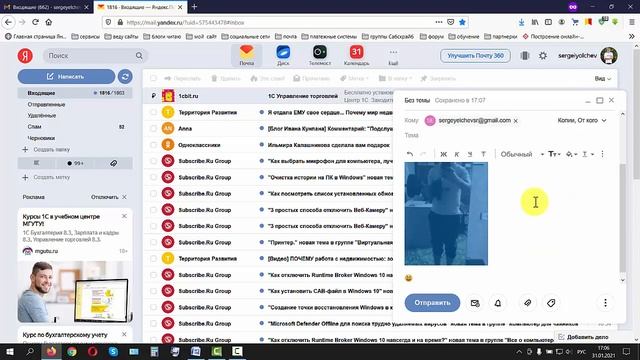Refresh mailbox with round refresh button
Image resolution: width=640 pixels, height=360 pixels.
point(125,76)
